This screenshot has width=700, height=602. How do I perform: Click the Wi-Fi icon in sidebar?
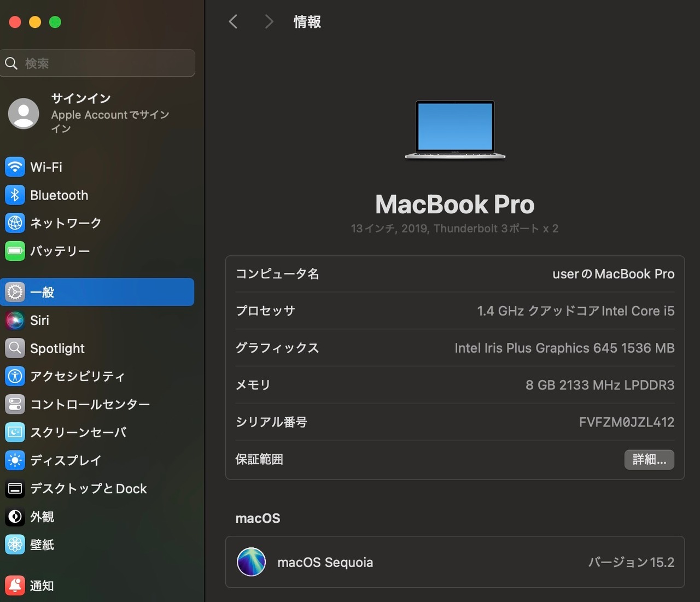tap(15, 167)
